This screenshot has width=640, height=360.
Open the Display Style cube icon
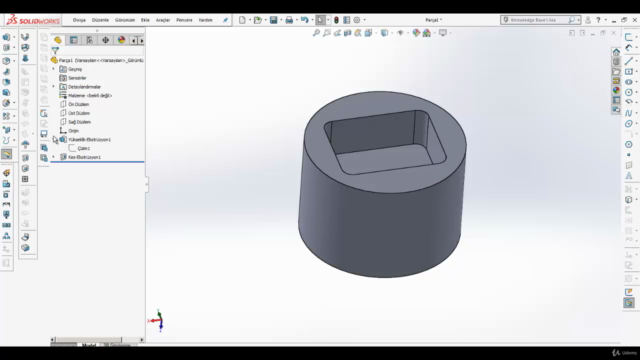pos(384,33)
